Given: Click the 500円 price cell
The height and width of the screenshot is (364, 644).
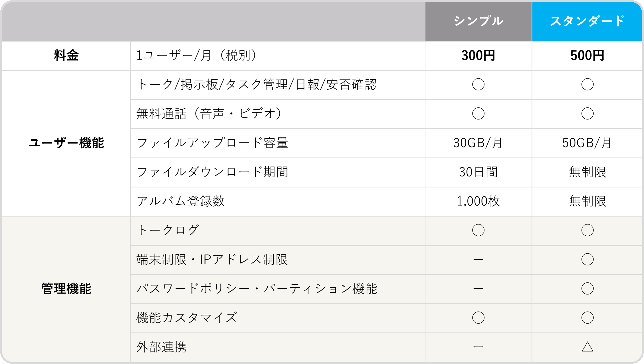Looking at the screenshot, I should point(587,55).
